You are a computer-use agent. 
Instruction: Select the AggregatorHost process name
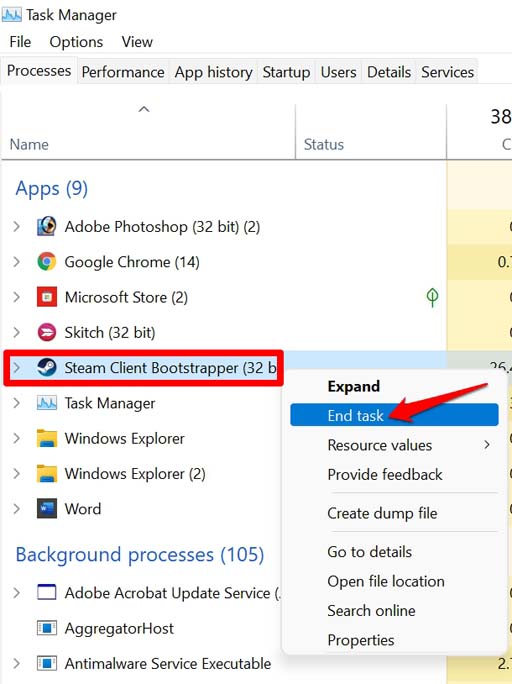[x=119, y=629]
